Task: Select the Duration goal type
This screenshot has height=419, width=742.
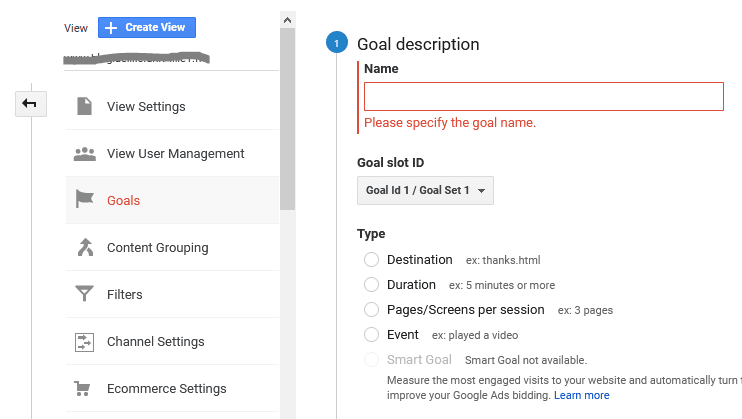Action: point(371,285)
